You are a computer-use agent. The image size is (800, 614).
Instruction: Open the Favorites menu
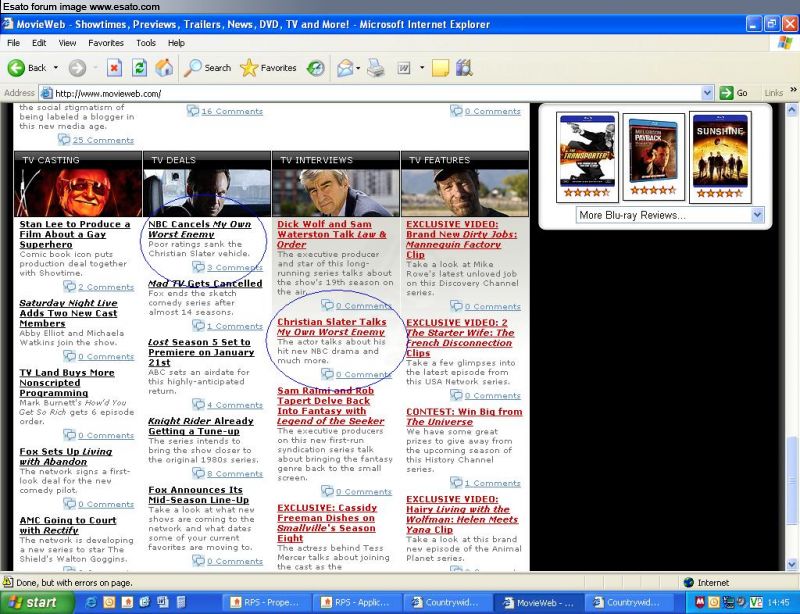tap(106, 43)
